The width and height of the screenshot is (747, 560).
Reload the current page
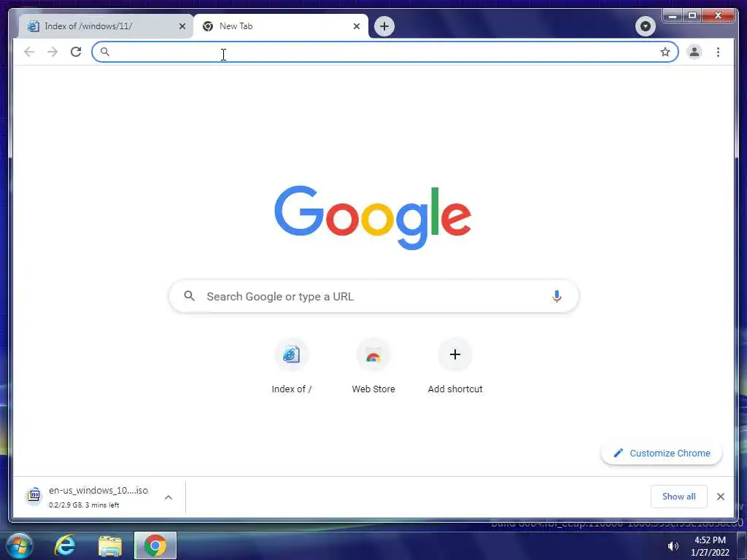[76, 52]
